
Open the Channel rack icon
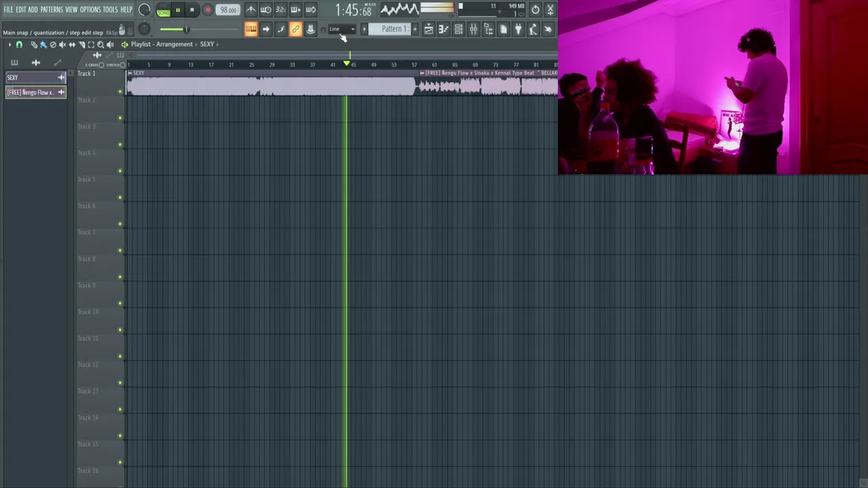pyautogui.click(x=458, y=29)
